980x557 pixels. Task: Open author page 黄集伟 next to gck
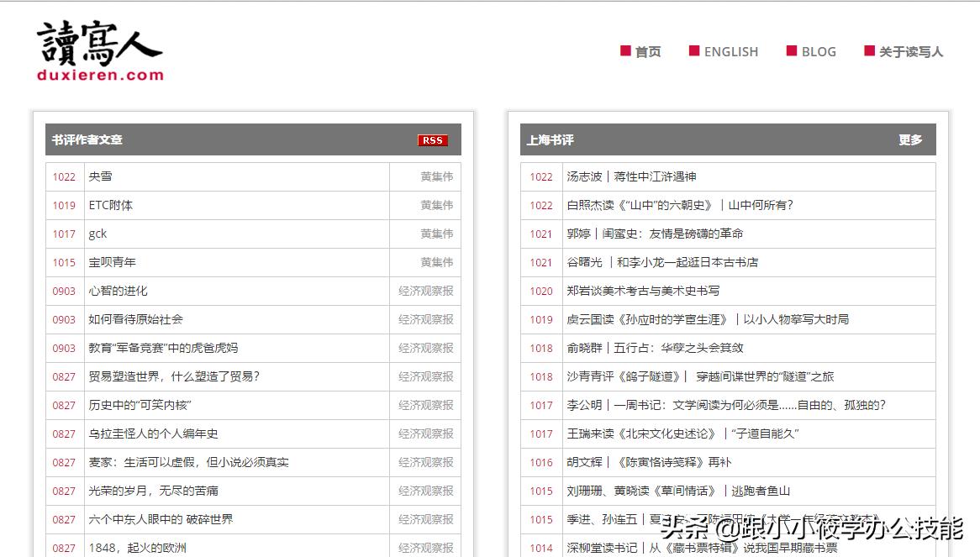(x=436, y=234)
